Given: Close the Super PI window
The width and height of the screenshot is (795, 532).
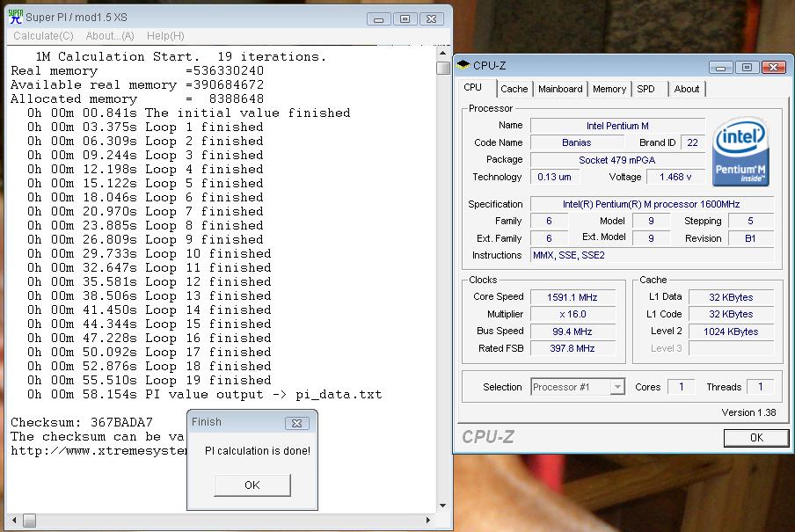Looking at the screenshot, I should click(432, 18).
